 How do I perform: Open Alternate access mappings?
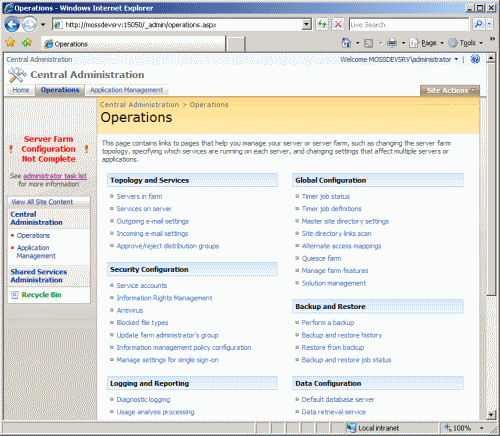(341, 246)
